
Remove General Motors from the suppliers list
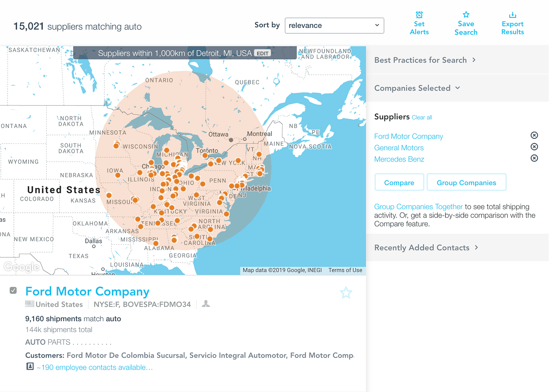534,147
